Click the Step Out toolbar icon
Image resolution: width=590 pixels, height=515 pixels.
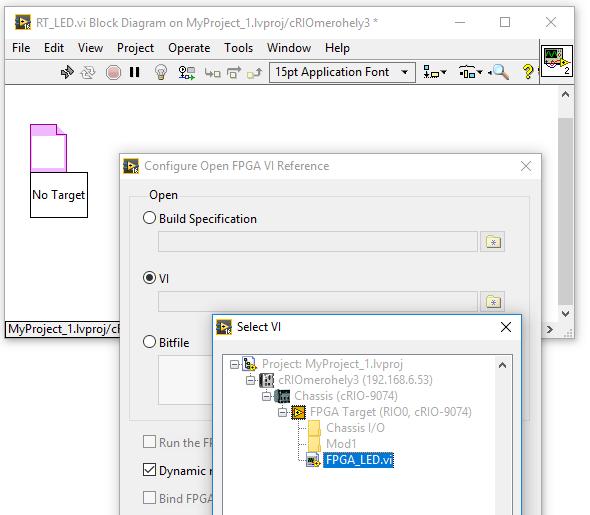(254, 73)
